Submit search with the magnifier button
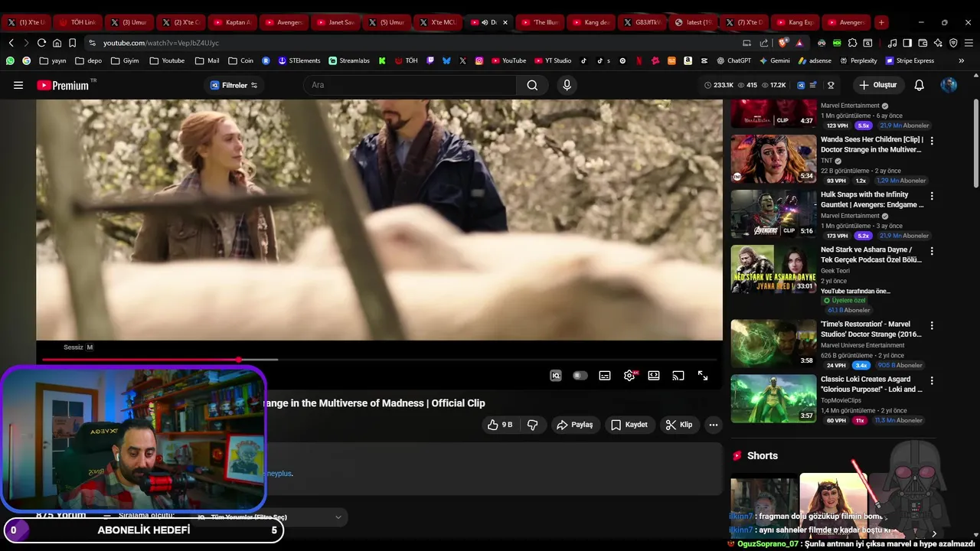Image resolution: width=980 pixels, height=551 pixels. coord(532,85)
